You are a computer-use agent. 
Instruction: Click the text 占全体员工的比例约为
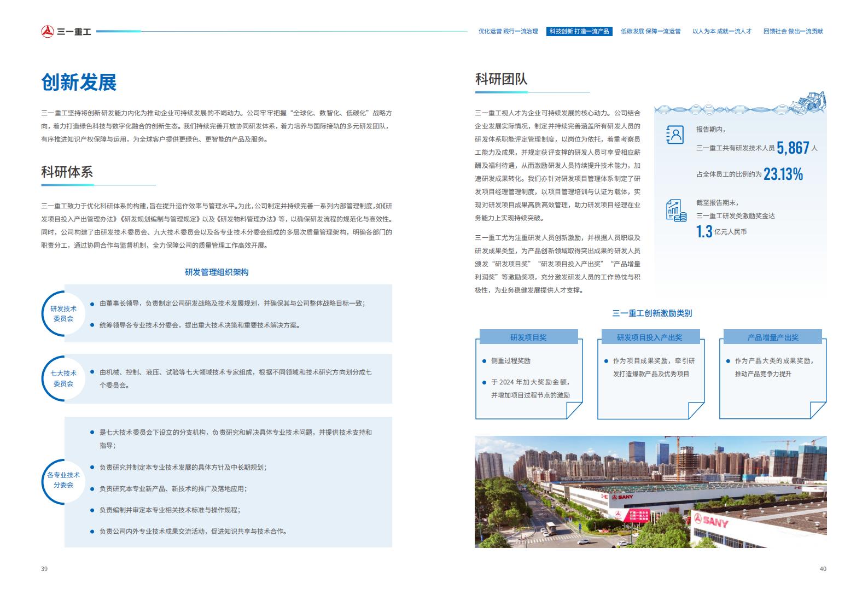pyautogui.click(x=729, y=174)
